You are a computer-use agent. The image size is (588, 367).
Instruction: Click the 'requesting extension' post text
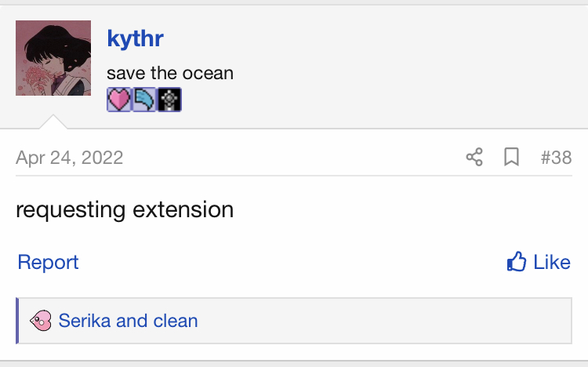click(x=125, y=209)
